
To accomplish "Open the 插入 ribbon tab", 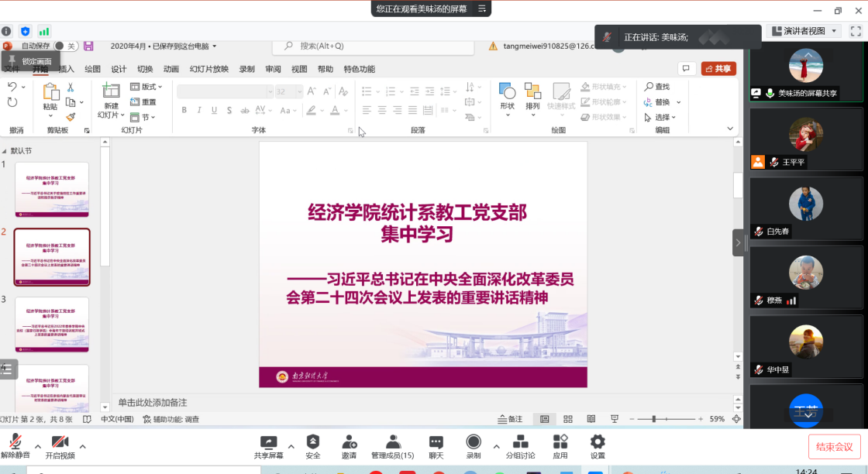I will 67,69.
